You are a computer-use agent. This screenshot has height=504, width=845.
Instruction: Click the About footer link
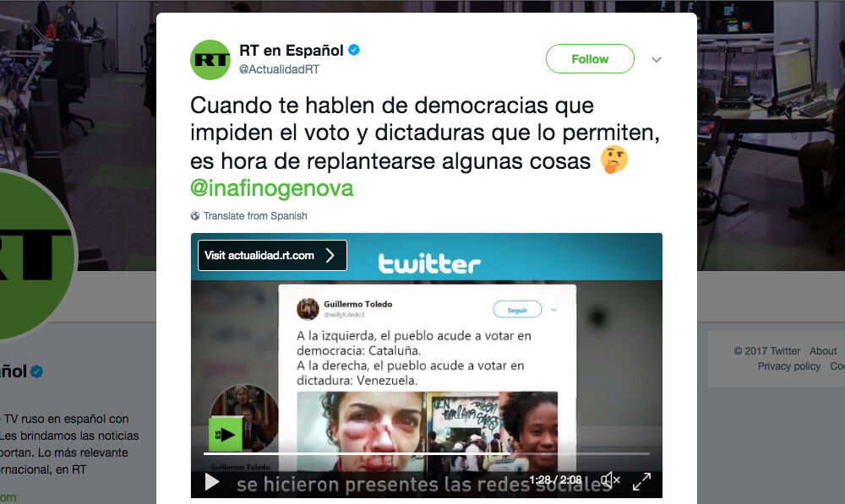(823, 351)
